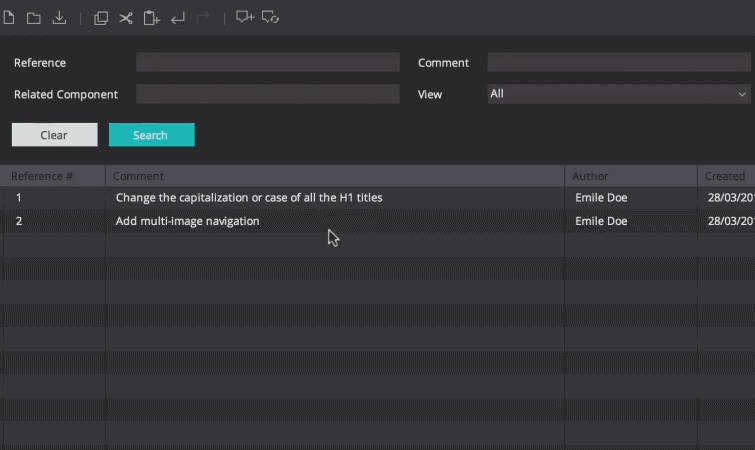755x450 pixels.
Task: Click the created date in row 2
Action: 731,221
